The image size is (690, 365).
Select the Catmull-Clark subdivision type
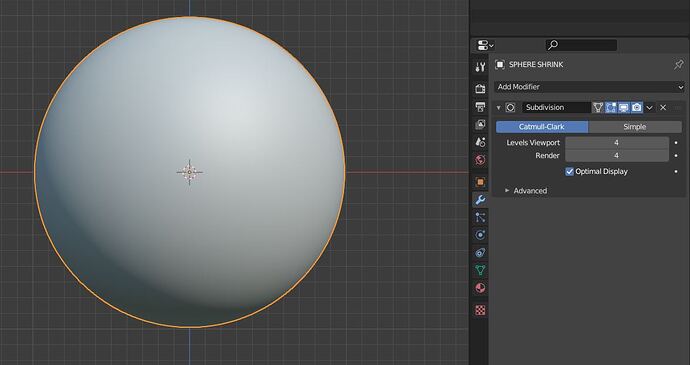542,127
